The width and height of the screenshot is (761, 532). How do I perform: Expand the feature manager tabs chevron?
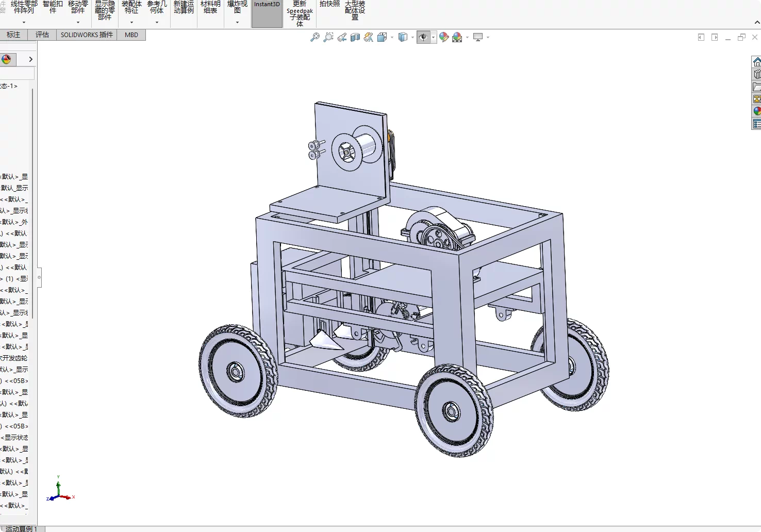[x=30, y=59]
